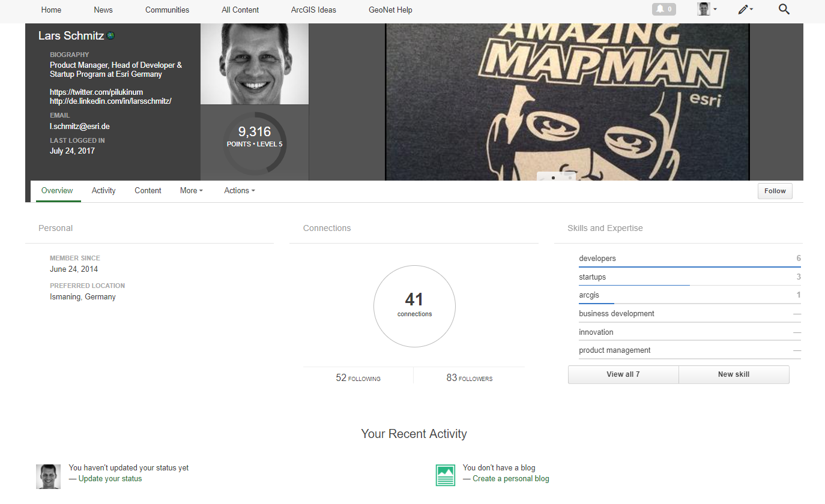The width and height of the screenshot is (825, 504).
Task: Select the product management skill
Action: (x=615, y=350)
